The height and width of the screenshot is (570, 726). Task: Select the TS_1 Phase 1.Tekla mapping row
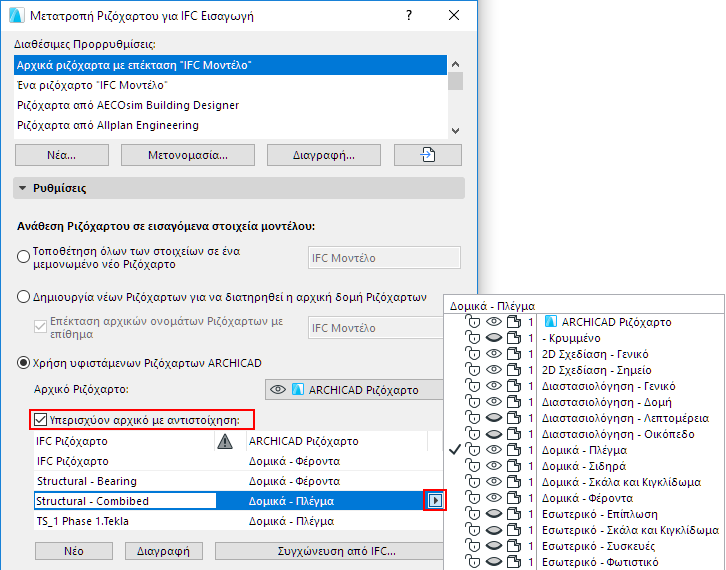click(x=238, y=521)
